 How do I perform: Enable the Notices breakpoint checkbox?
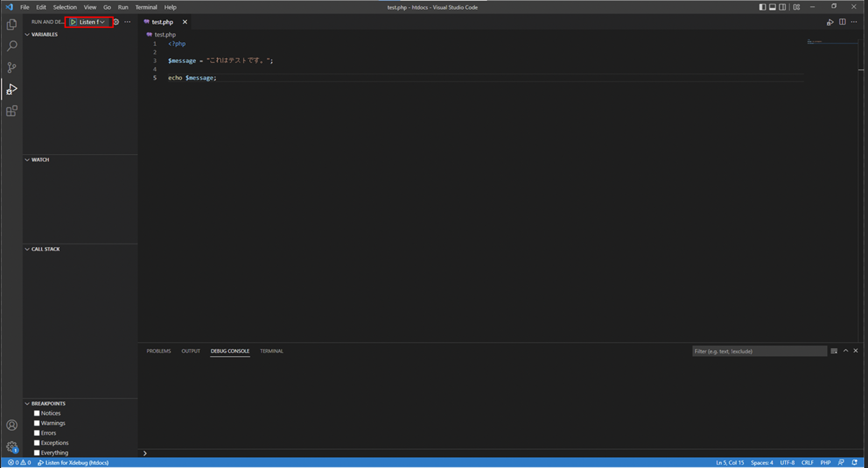[37, 413]
